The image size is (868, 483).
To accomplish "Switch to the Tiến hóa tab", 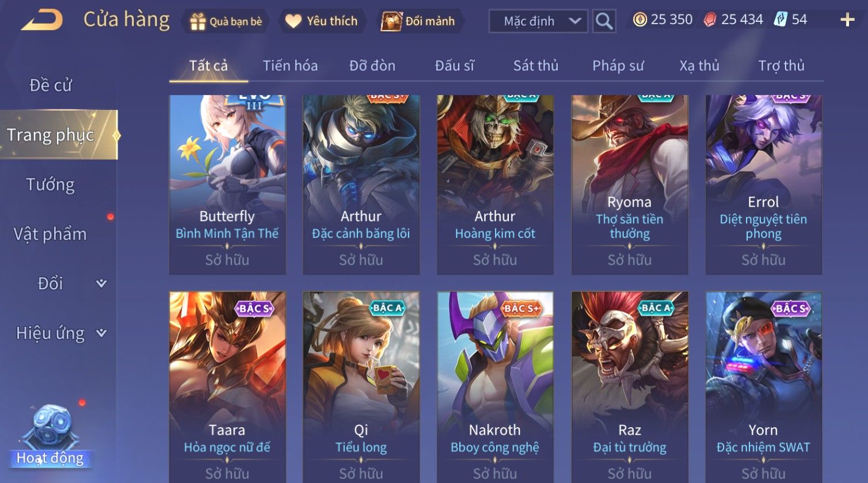I will click(x=290, y=66).
